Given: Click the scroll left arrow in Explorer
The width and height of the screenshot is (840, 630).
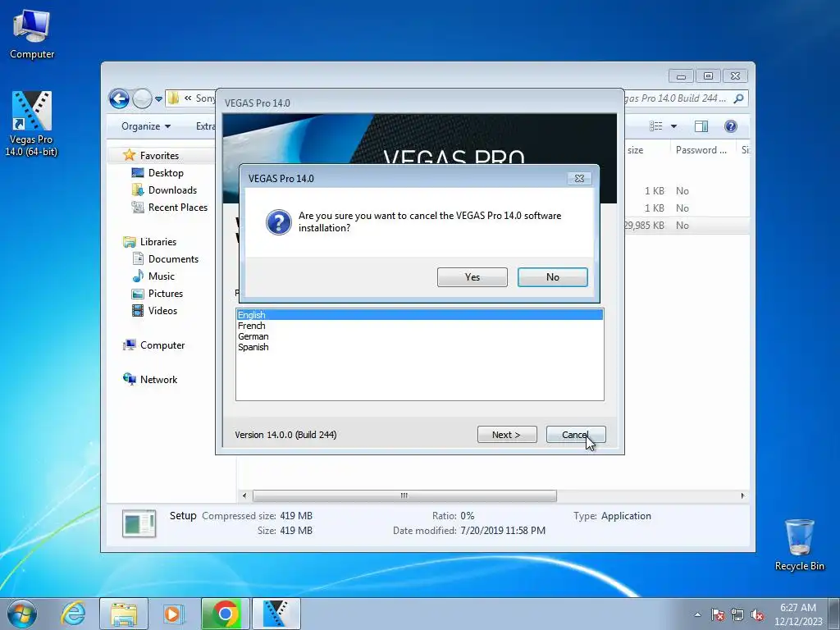Looking at the screenshot, I should click(x=244, y=496).
